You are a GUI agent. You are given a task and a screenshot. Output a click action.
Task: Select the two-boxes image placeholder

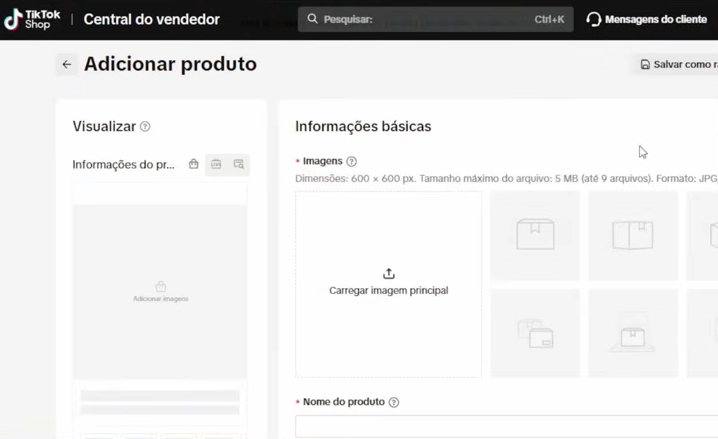(535, 333)
